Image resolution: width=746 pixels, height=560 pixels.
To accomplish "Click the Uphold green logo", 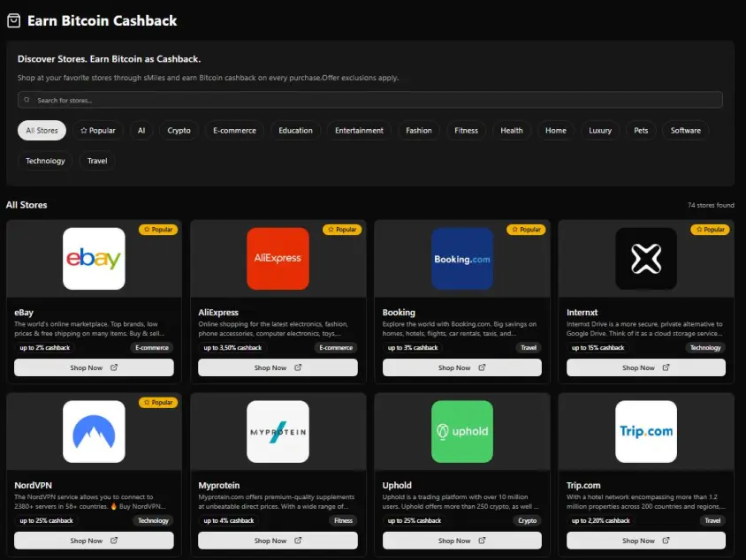I will 462,432.
